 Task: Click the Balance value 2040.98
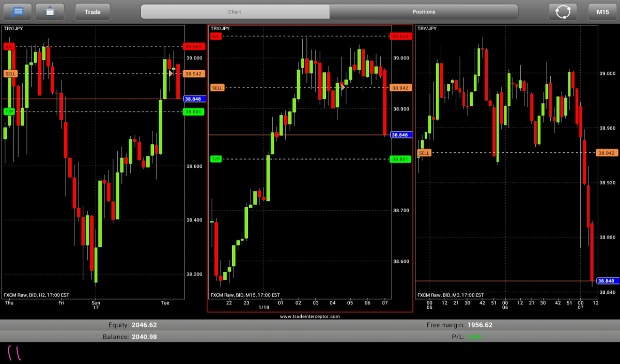pos(144,337)
